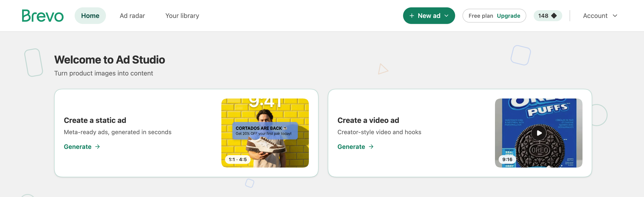The height and width of the screenshot is (197, 644).
Task: Open Your library tab
Action: [182, 16]
